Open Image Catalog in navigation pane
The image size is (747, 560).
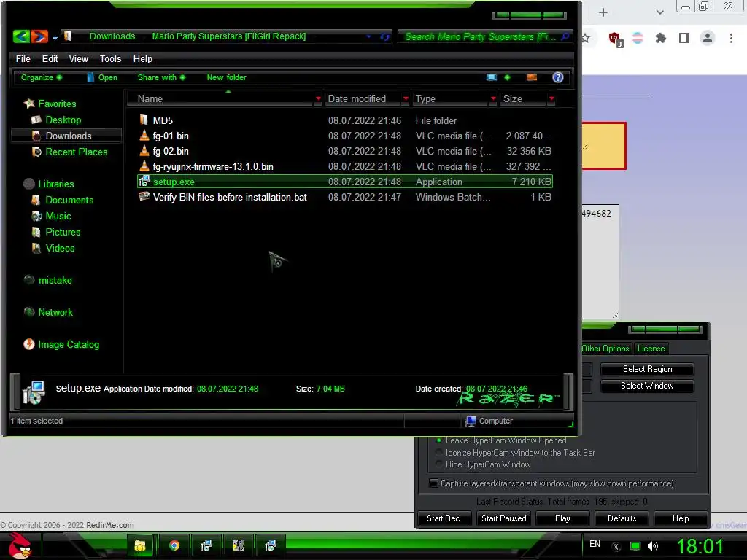[x=69, y=344]
